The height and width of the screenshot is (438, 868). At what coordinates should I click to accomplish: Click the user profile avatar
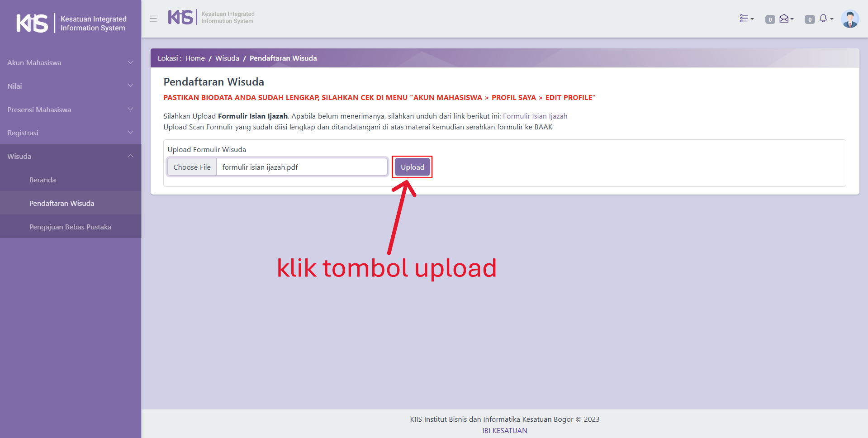(x=849, y=19)
